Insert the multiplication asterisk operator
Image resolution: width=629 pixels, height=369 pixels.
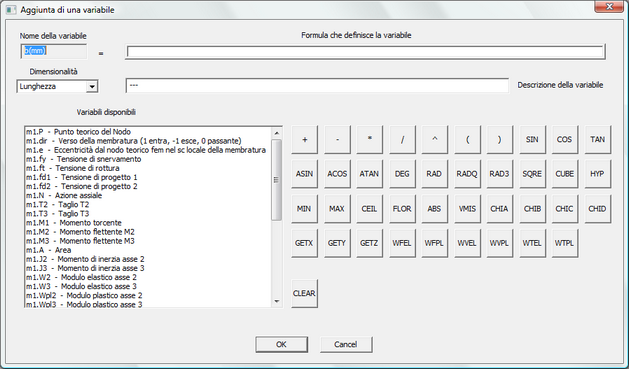(369, 139)
